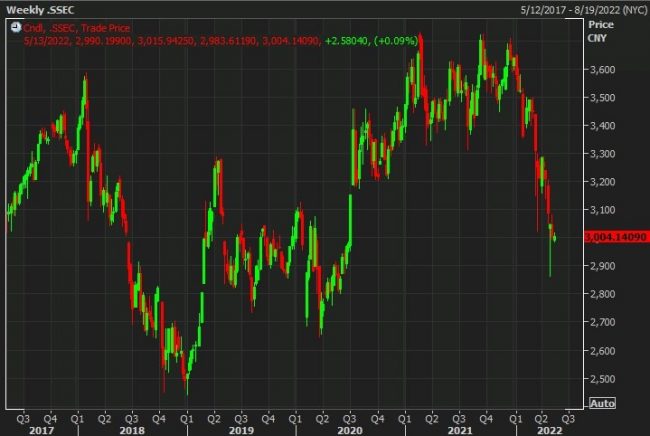The width and height of the screenshot is (650, 436).
Task: Click the low price 2,983.61190 in legend
Action: point(228,41)
